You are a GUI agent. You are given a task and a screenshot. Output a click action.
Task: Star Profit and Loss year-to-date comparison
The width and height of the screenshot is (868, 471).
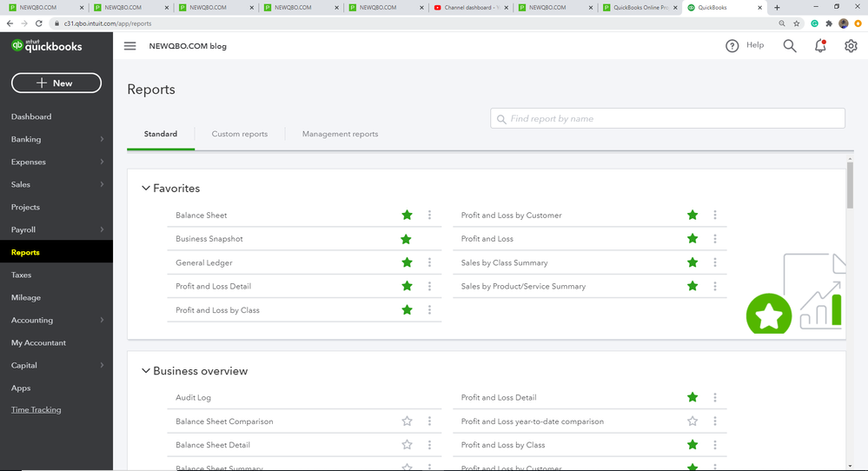(692, 421)
